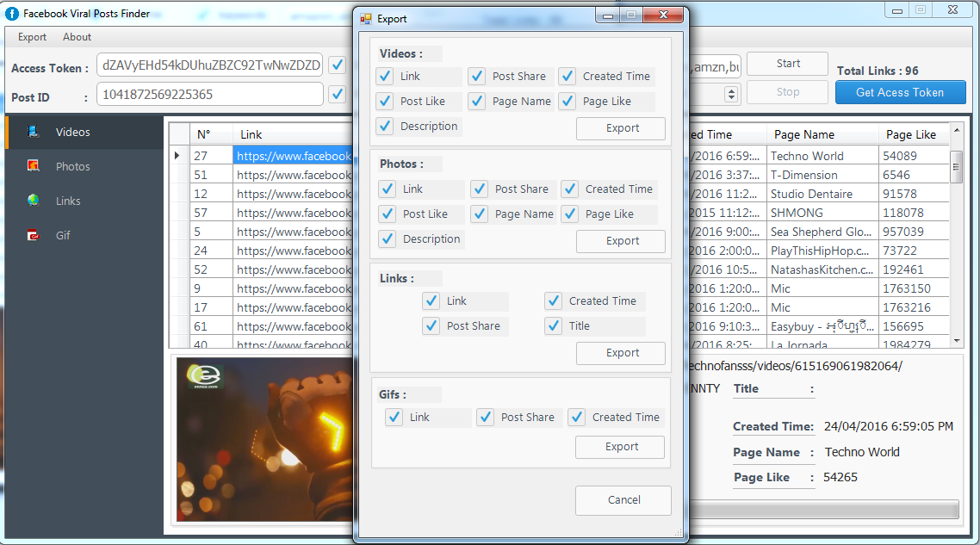Switch to the Photos sidebar tab

[x=84, y=166]
